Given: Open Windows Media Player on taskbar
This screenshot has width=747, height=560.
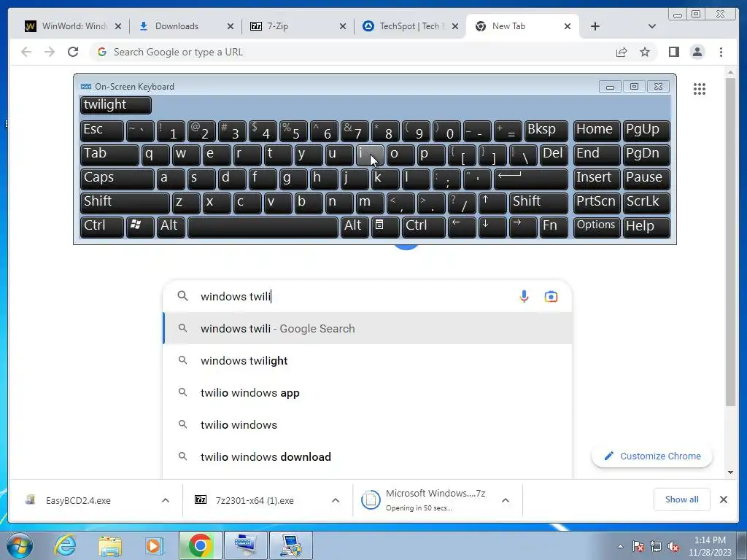Looking at the screenshot, I should [154, 545].
